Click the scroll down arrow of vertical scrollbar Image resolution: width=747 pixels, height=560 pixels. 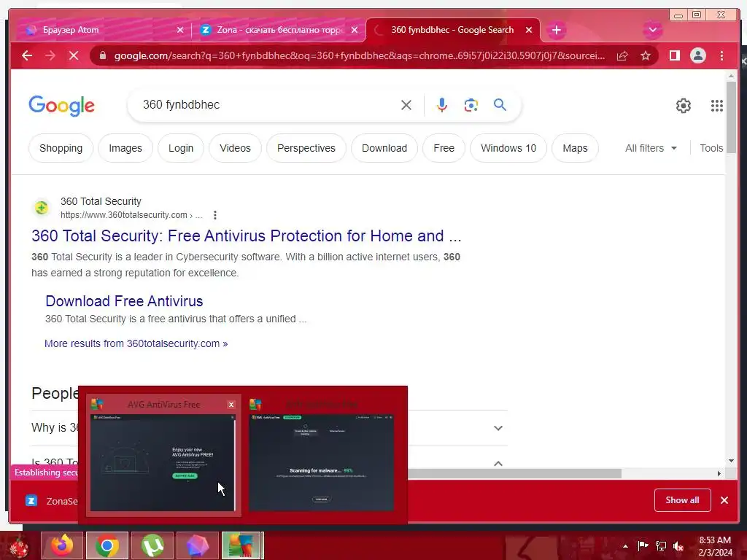click(x=731, y=461)
